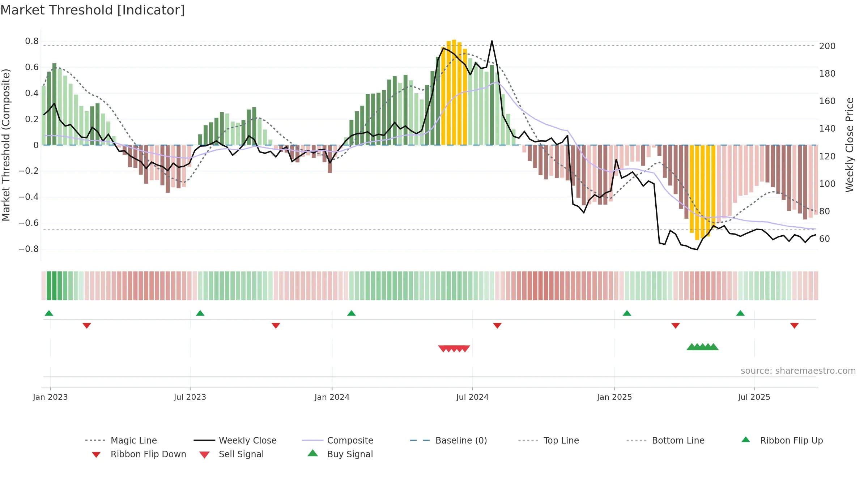Viewport: 868px width, 488px height.
Task: Click the Jul 2023 x-axis label
Action: click(x=190, y=397)
